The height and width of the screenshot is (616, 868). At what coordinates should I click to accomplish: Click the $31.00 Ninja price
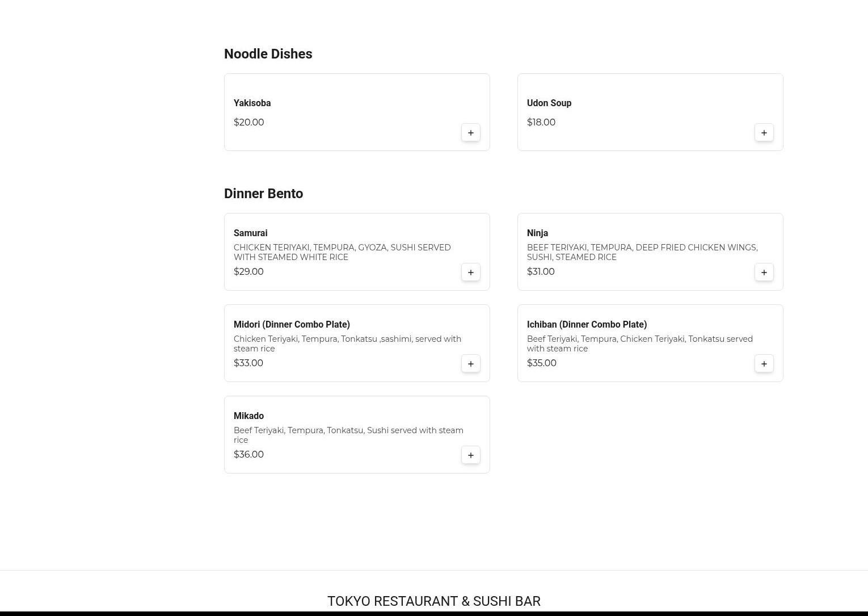point(541,271)
